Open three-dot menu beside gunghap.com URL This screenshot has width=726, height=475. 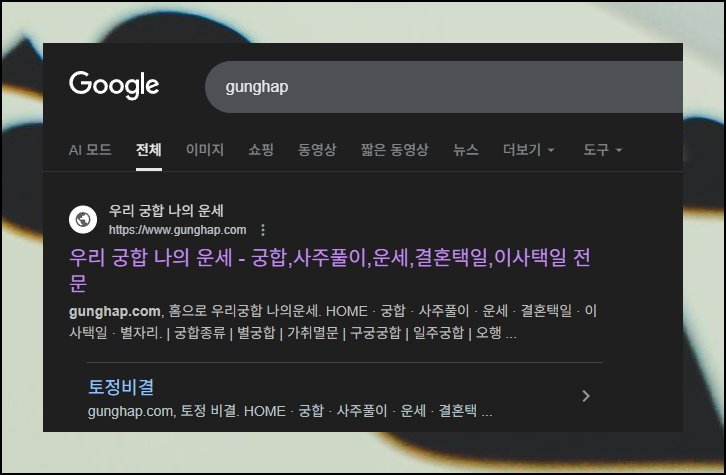263,230
